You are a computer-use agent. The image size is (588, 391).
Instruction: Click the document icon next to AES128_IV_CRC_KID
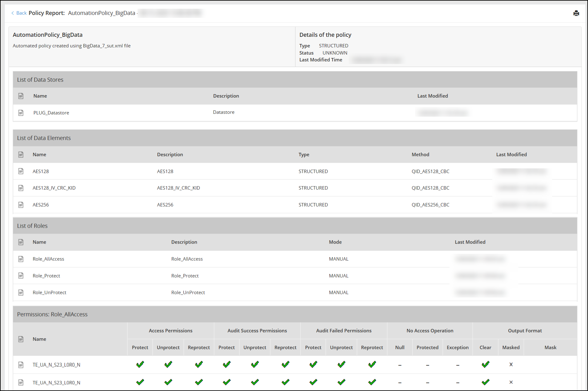tap(21, 188)
